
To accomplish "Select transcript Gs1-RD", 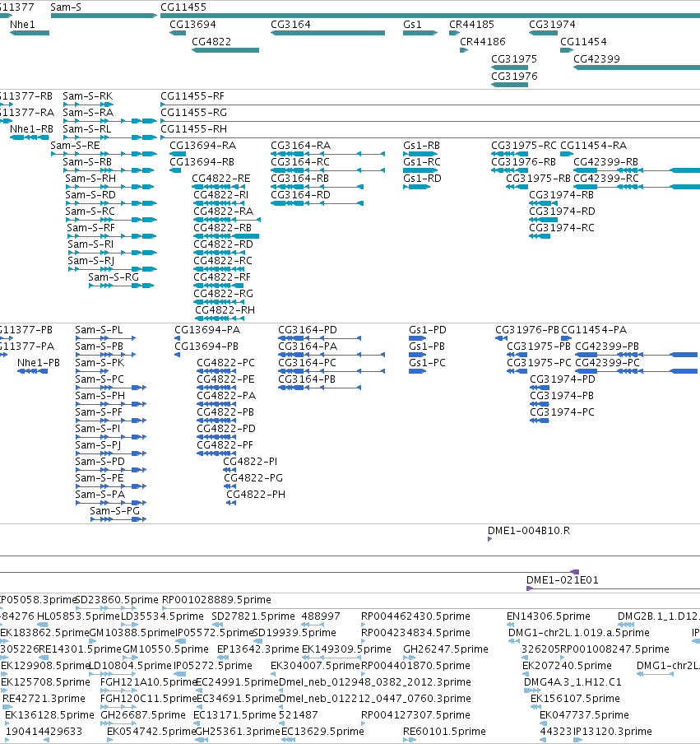I will pos(422,179).
